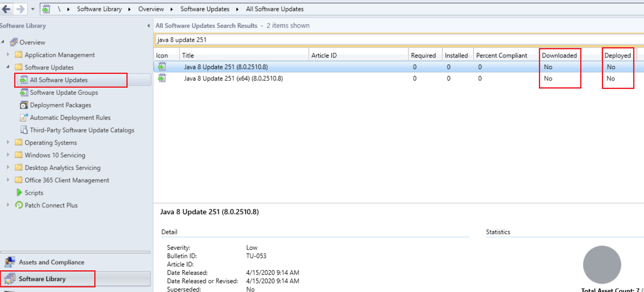Click update icon for Java 8 Update 251 (8.0.2510.8)

pyautogui.click(x=162, y=66)
